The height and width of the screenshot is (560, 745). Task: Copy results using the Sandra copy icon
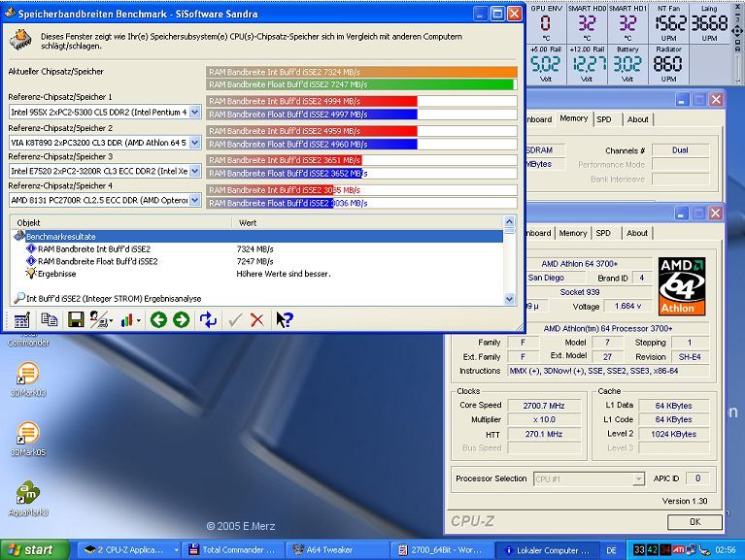pos(49,320)
